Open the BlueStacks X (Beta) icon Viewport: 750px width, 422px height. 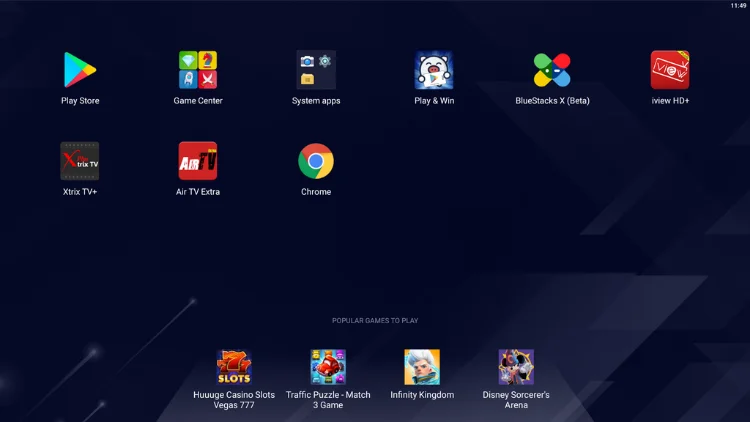[x=552, y=70]
